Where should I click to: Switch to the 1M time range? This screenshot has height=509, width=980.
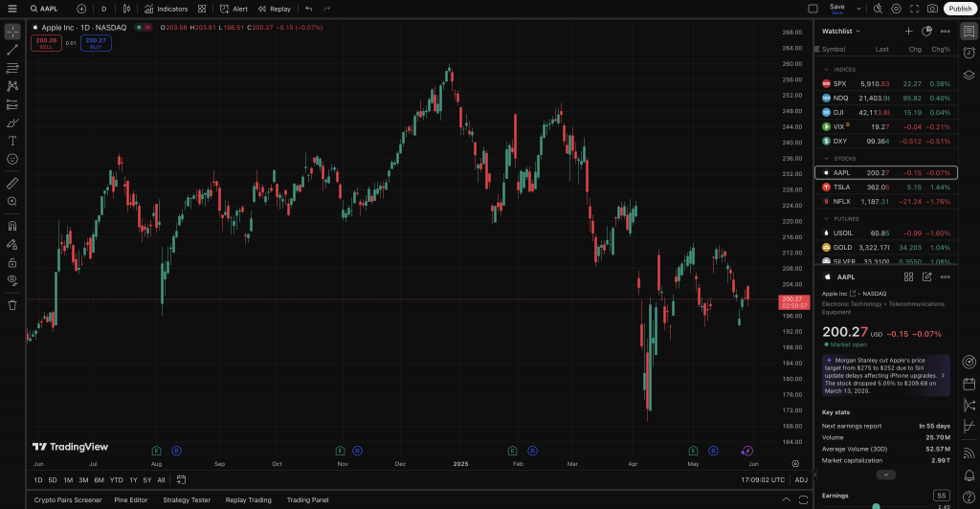pos(68,480)
